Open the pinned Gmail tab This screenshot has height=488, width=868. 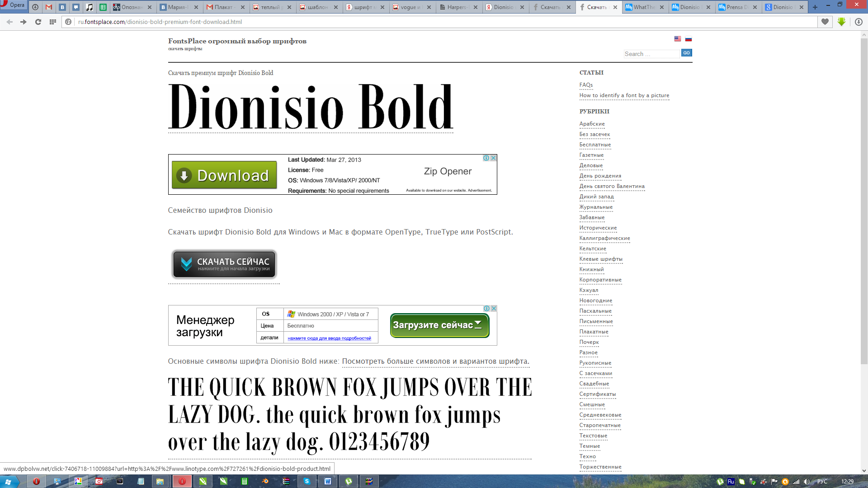(49, 7)
